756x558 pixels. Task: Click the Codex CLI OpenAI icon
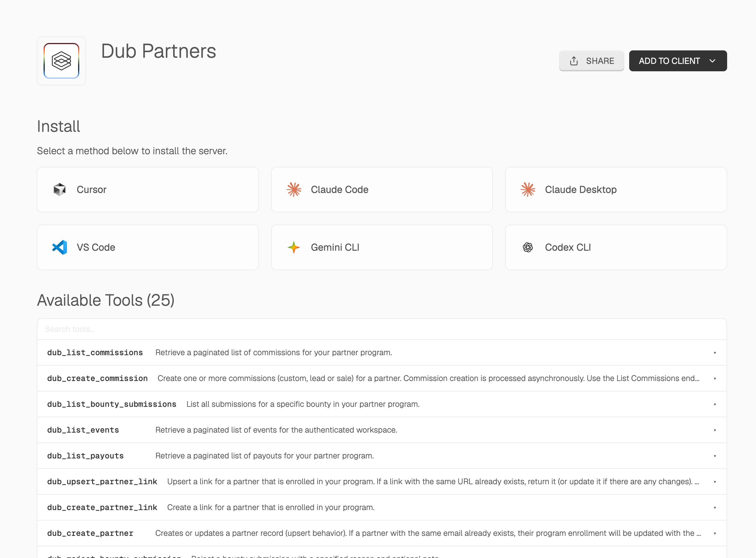click(528, 247)
